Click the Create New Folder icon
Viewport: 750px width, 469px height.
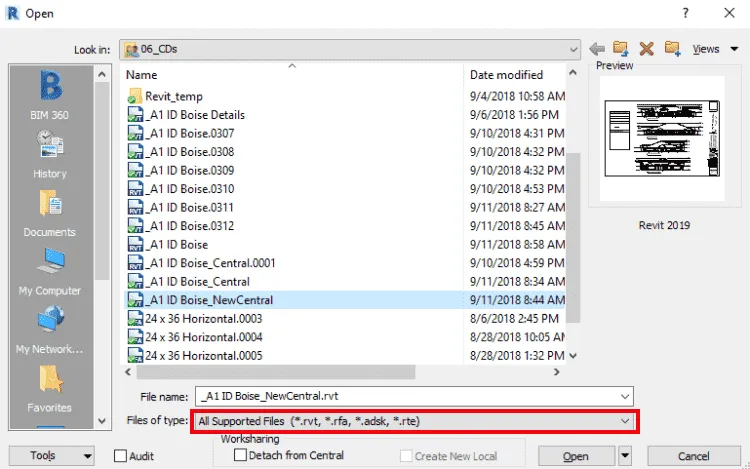pyautogui.click(x=672, y=48)
